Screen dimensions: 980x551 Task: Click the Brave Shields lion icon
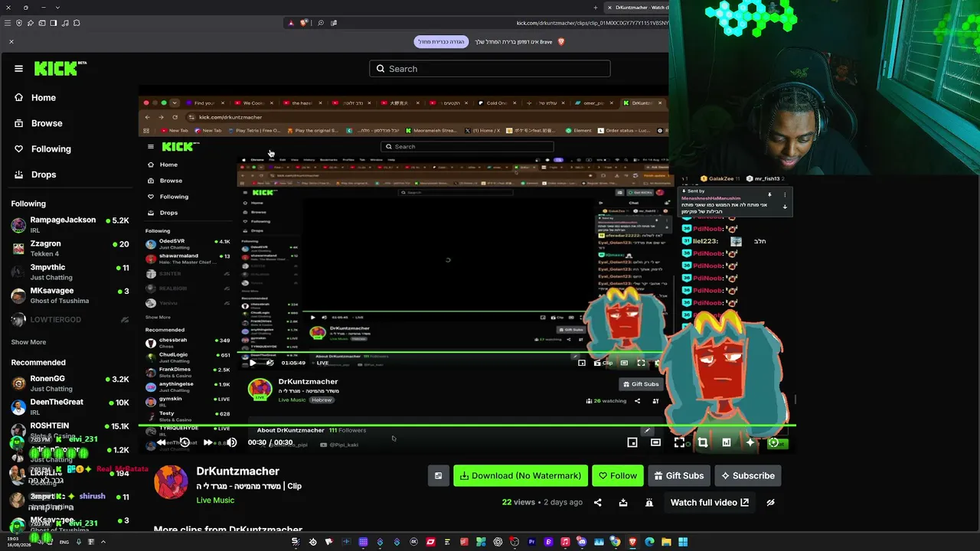(x=305, y=23)
